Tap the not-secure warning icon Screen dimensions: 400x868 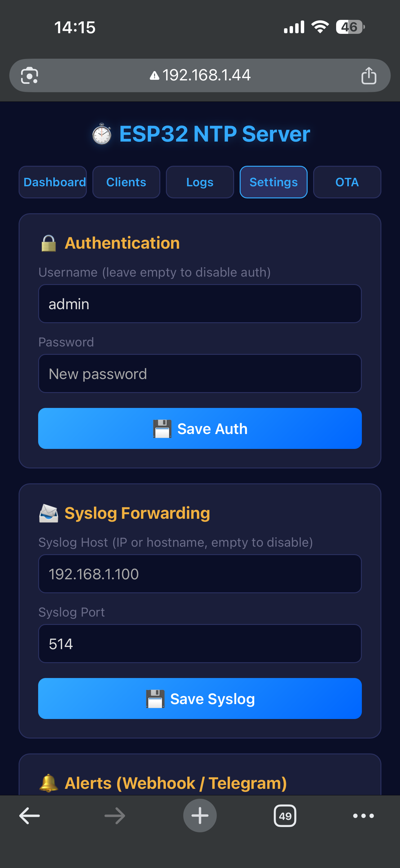click(x=154, y=76)
